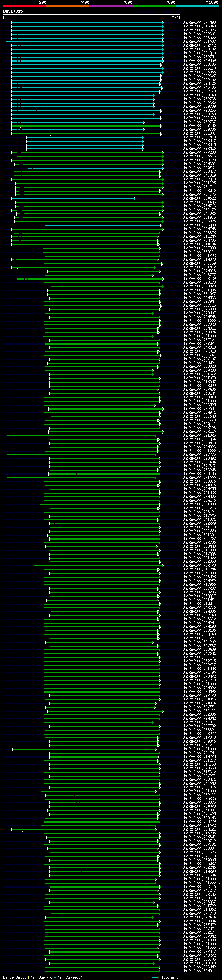Select hit UniRef100_B7FST3
Screen dimensions: 222x980
pyautogui.click(x=199, y=913)
